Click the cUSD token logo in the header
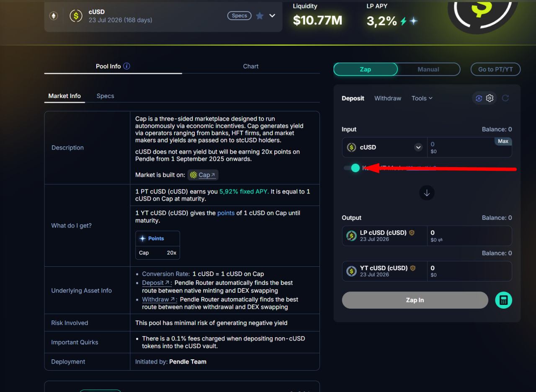The width and height of the screenshot is (536, 392). click(76, 16)
